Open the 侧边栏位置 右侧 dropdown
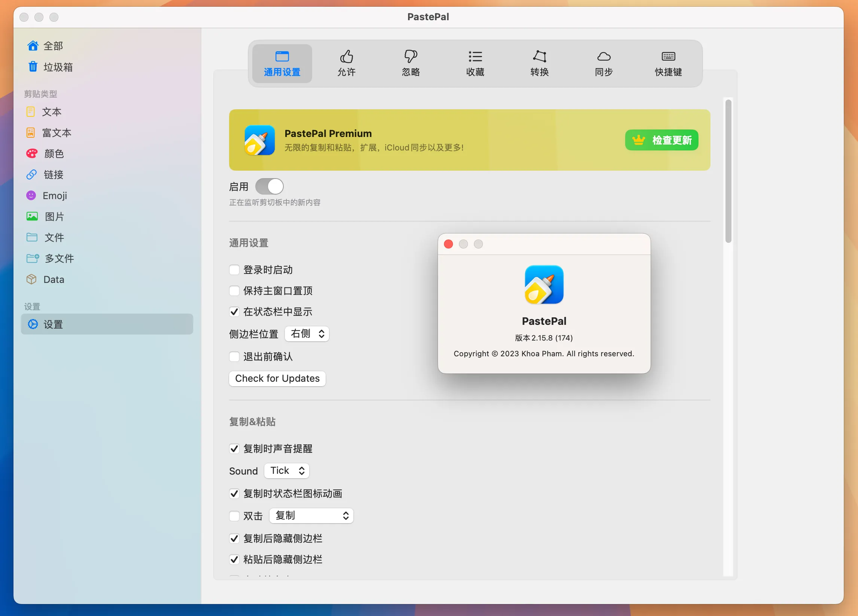Screen dimensions: 858x616 coord(307,333)
